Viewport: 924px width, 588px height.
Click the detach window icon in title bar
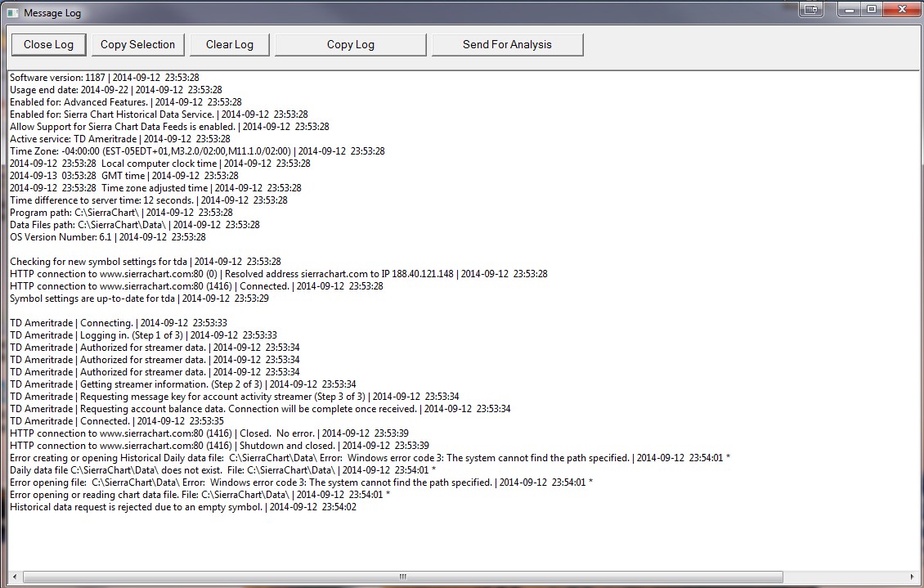(811, 10)
